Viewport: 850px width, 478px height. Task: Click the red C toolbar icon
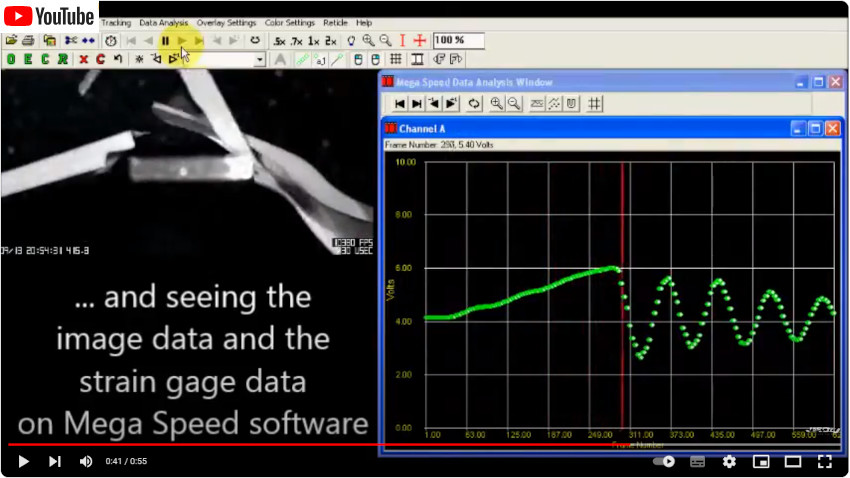(x=100, y=59)
